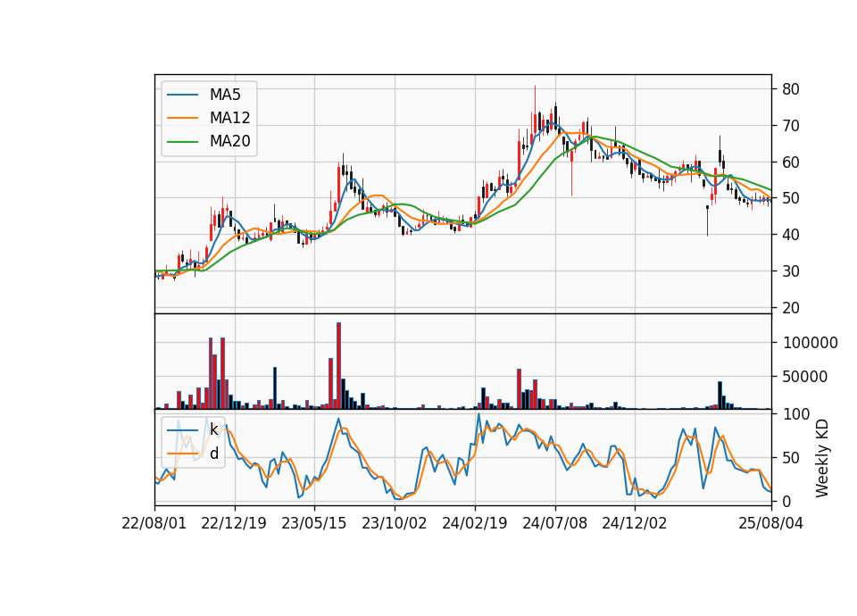Click the green MA20 legend line sample
The image size is (857, 616).
182,141
